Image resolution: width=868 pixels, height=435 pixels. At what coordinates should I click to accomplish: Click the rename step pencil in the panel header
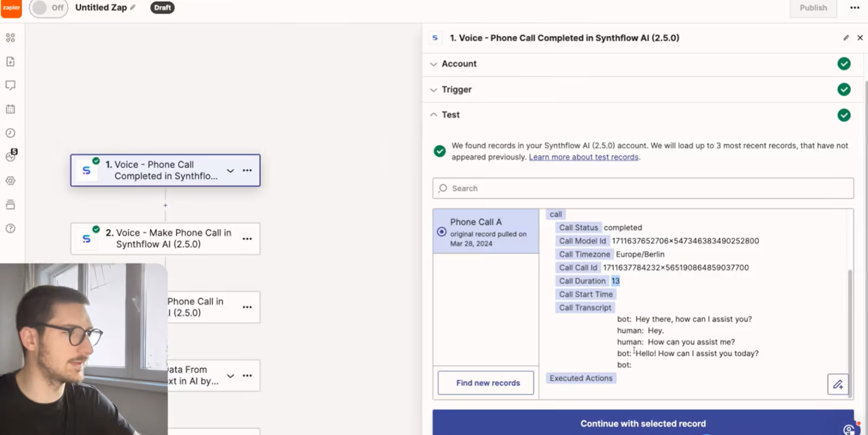coord(846,38)
